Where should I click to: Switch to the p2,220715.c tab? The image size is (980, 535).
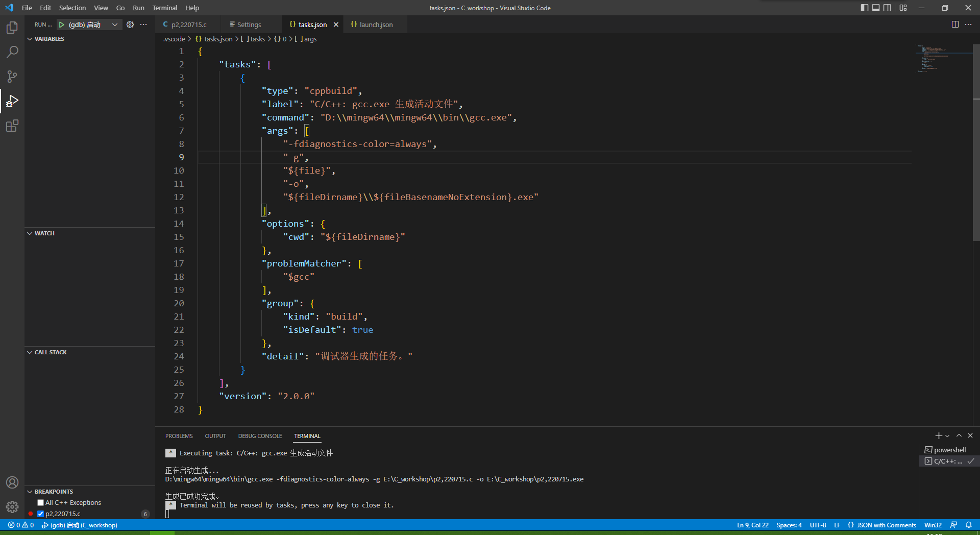(x=188, y=25)
